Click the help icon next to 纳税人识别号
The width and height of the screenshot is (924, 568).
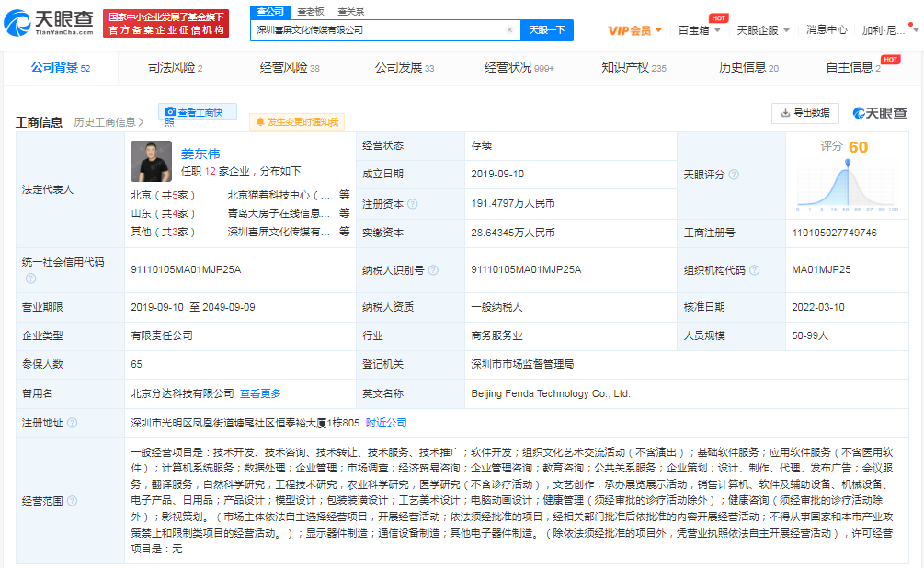[x=433, y=270]
